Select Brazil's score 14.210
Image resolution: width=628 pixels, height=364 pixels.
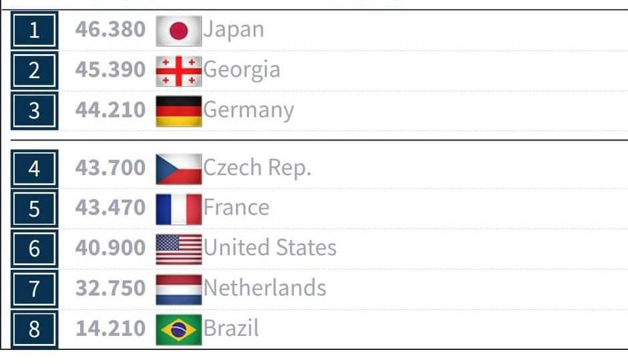click(110, 329)
